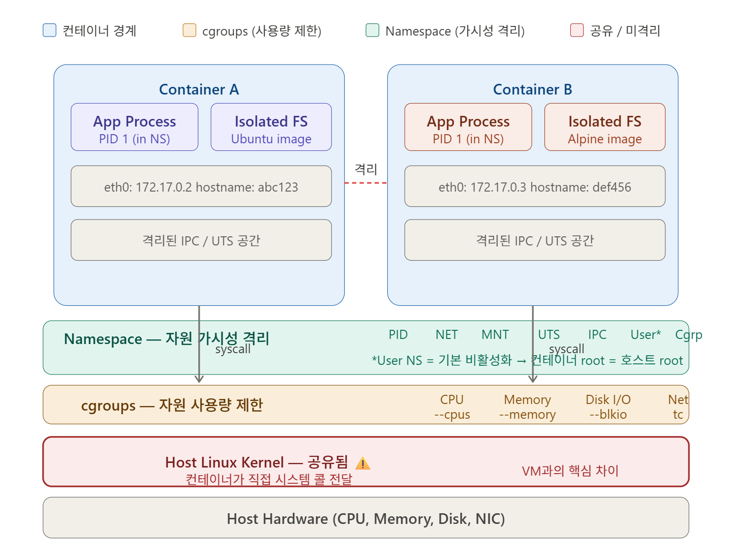Click the Namespace — 자원 가시성 격리 heading
732x560 pixels.
[x=166, y=338]
